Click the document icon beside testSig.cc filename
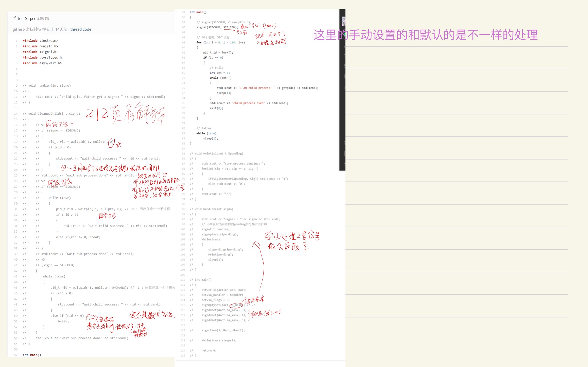The height and width of the screenshot is (367, 588). click(x=14, y=18)
